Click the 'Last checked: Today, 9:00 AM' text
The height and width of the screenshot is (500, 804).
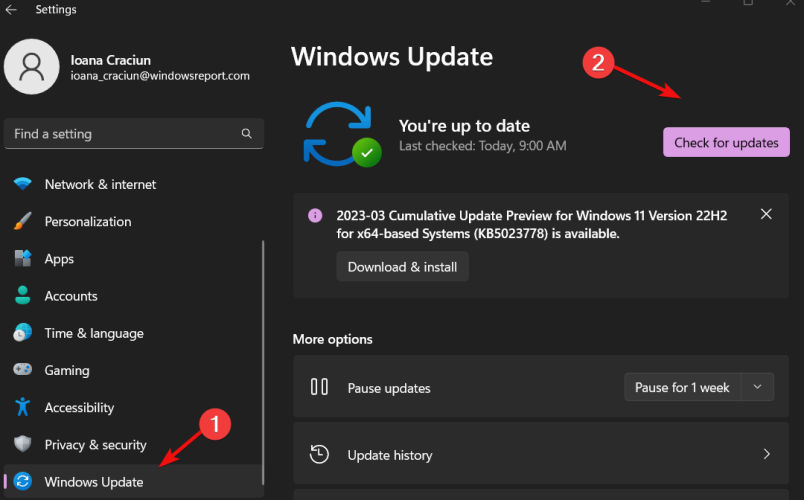[483, 146]
